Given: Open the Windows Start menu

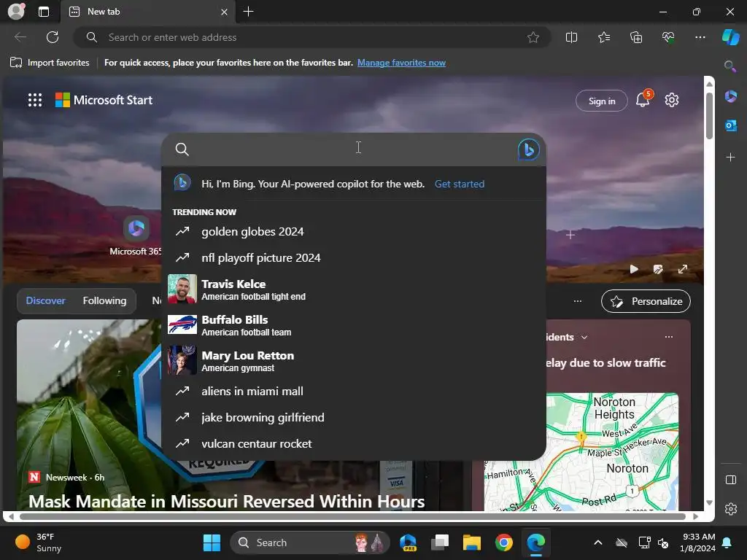Looking at the screenshot, I should (x=212, y=542).
